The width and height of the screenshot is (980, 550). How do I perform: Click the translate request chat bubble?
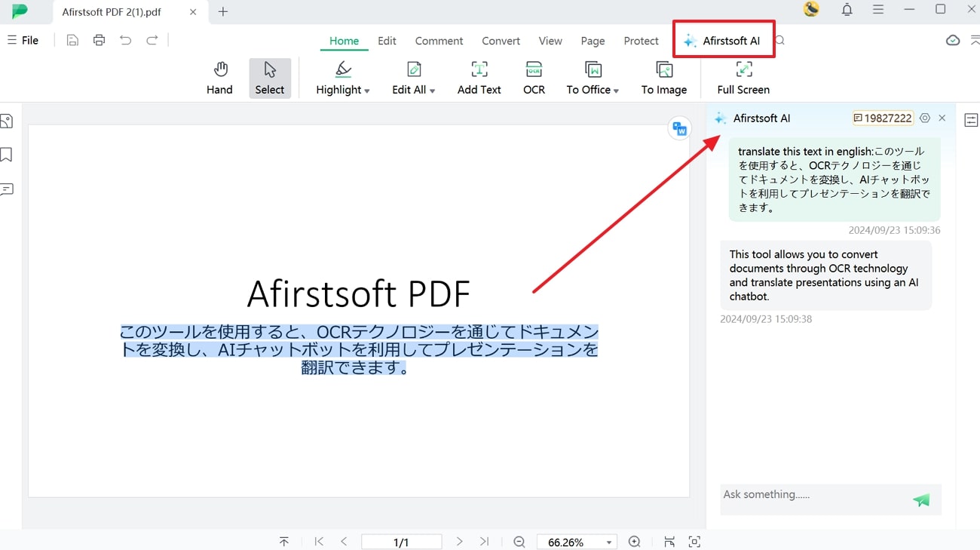[835, 180]
